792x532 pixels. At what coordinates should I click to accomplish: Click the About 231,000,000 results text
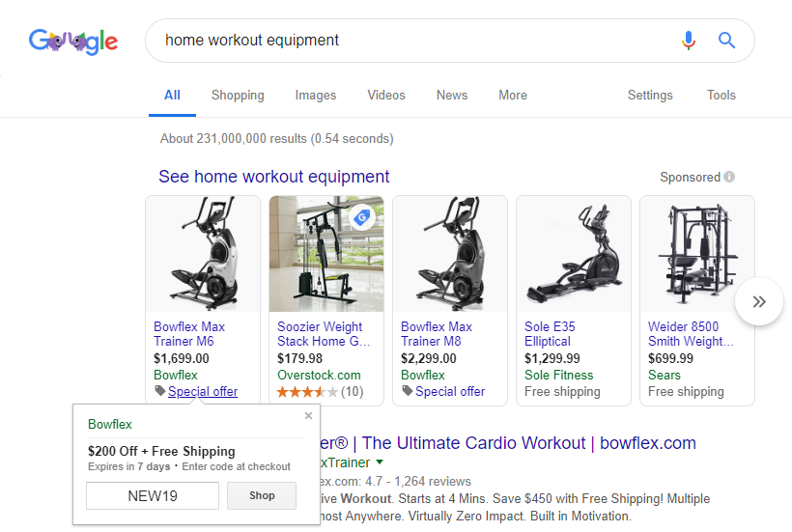coord(277,139)
